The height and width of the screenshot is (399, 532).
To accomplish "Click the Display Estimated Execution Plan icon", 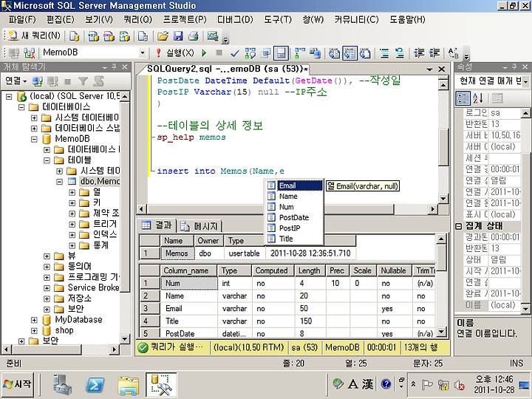I will (250, 53).
